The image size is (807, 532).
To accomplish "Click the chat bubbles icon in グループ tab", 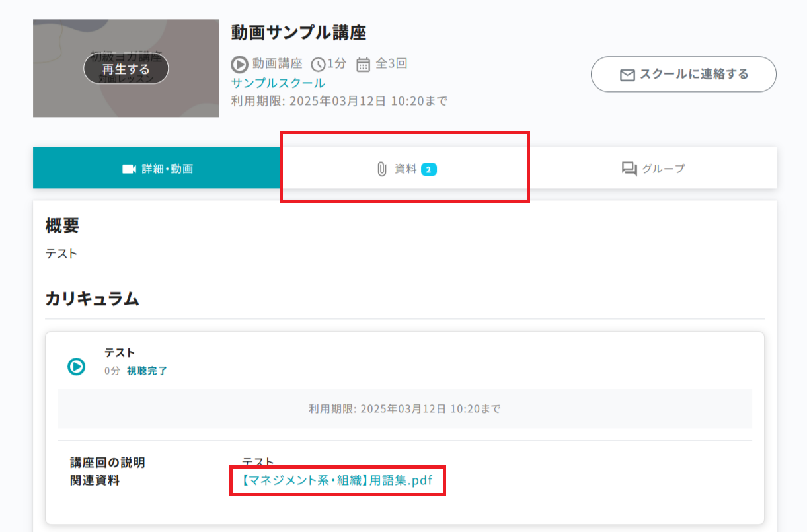I will [629, 169].
